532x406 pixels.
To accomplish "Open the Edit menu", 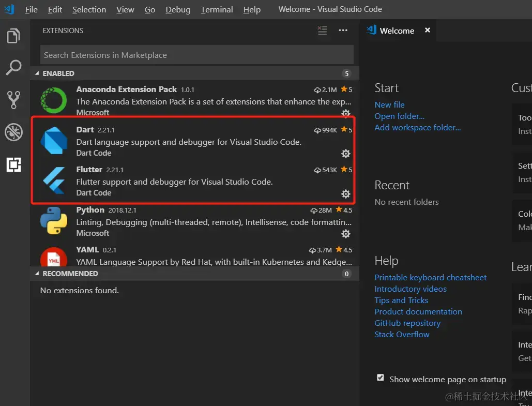I will pos(55,9).
